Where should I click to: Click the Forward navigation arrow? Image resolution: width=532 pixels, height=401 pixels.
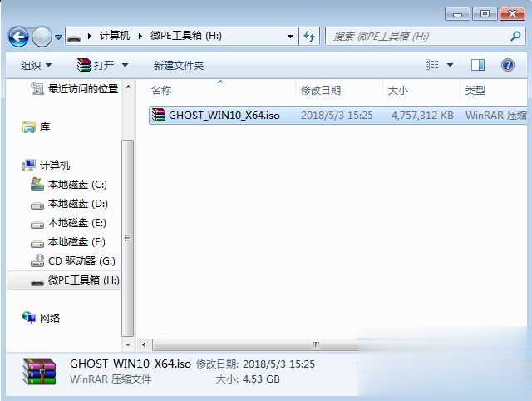pyautogui.click(x=42, y=37)
